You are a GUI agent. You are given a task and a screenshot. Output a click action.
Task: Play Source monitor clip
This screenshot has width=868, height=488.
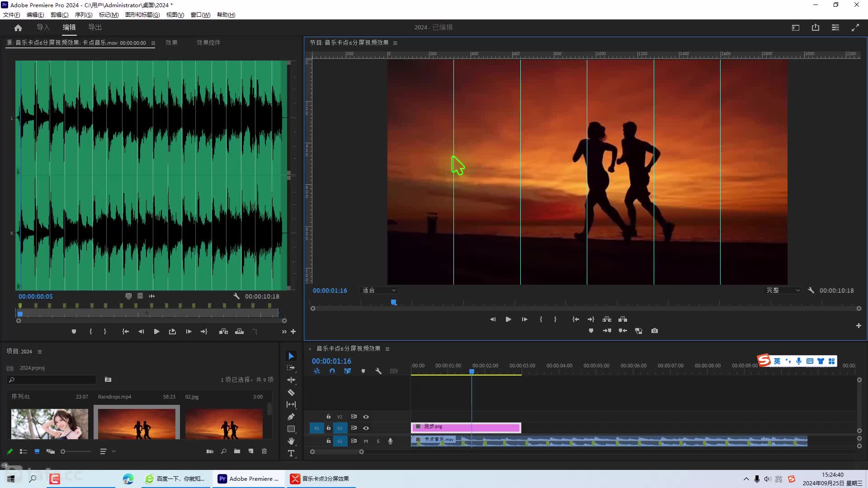point(156,331)
